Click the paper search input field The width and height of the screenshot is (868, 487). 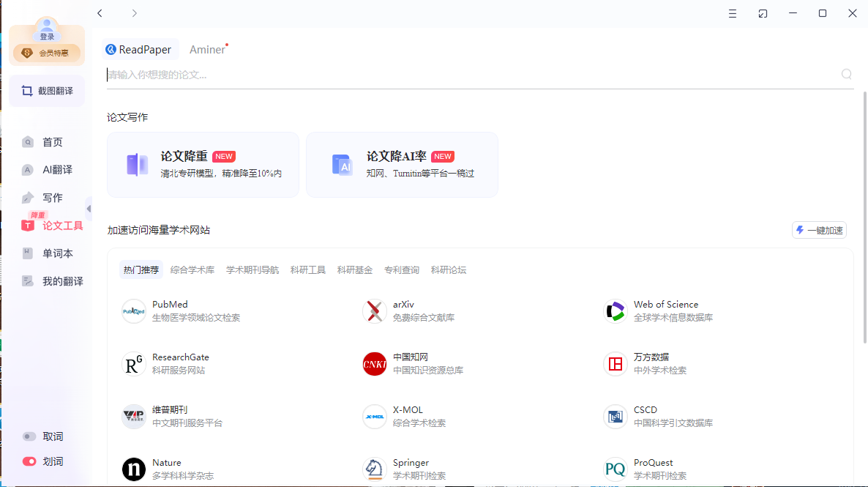(468, 75)
